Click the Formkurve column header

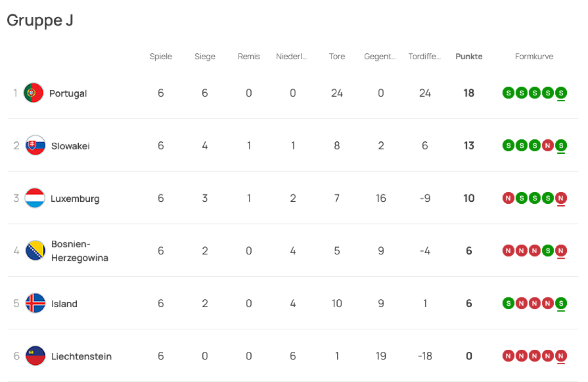[534, 56]
